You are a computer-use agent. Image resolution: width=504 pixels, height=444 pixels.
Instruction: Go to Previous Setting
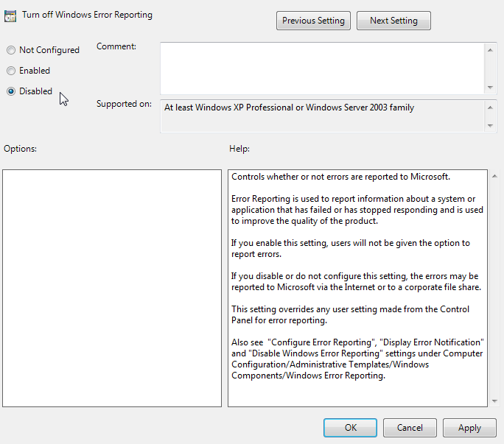click(x=313, y=21)
